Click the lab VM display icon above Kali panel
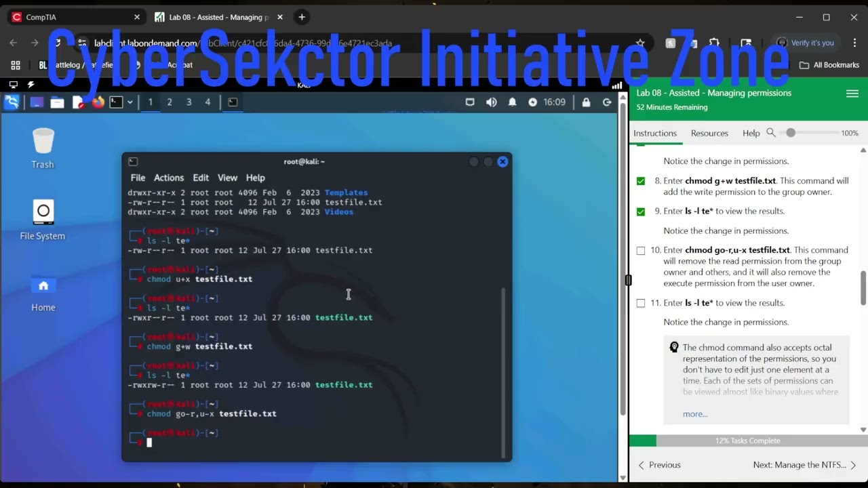The width and height of the screenshot is (868, 488). 13,85
